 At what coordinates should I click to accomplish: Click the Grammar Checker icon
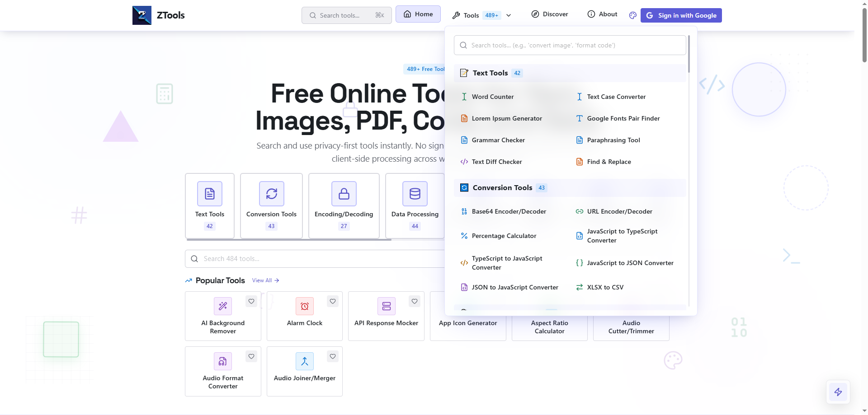tap(464, 140)
